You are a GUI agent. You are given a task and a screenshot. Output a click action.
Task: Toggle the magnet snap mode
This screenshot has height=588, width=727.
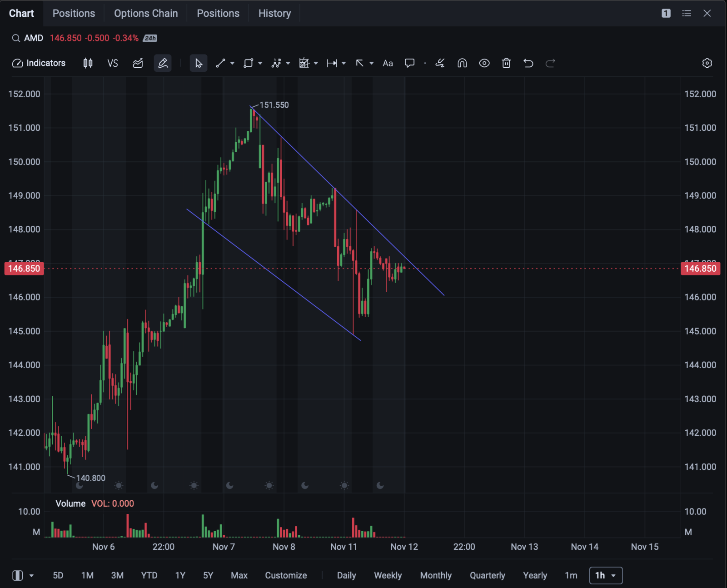462,63
